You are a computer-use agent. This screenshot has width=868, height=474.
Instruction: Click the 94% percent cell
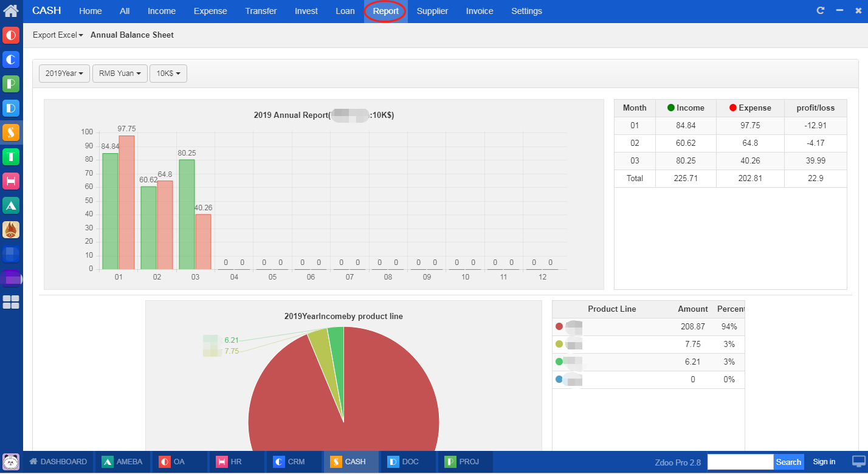pos(729,326)
